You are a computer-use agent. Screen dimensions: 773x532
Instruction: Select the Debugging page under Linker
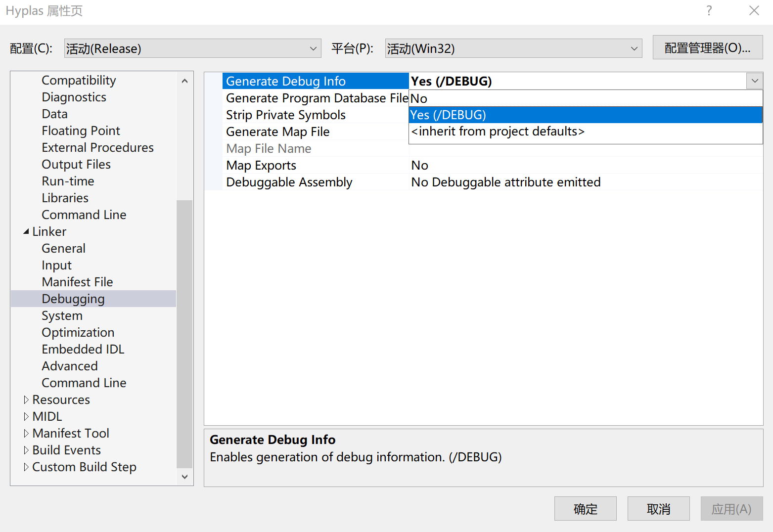pyautogui.click(x=73, y=299)
